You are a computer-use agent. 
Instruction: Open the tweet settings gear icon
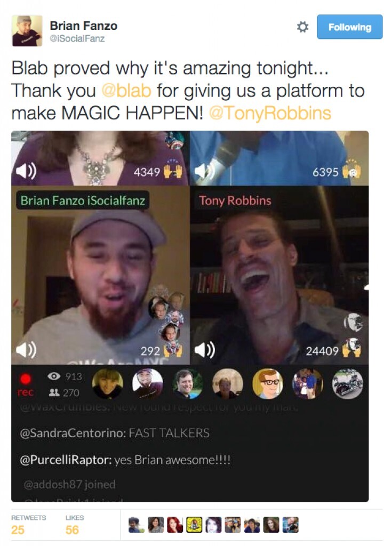pos(302,27)
